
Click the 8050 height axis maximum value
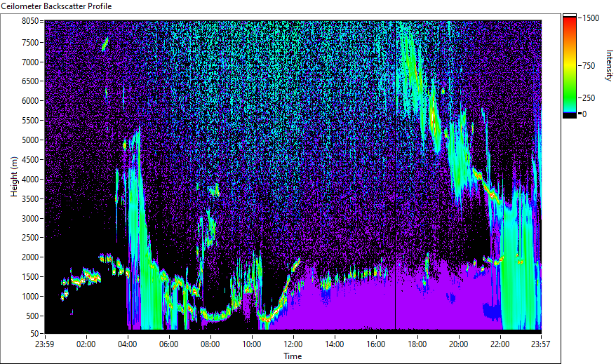pos(30,21)
